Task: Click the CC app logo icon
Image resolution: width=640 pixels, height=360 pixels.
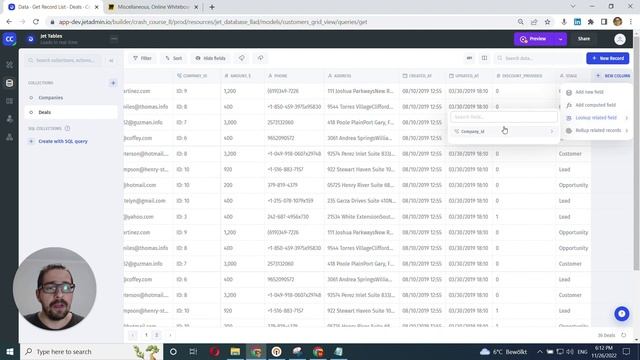Action: [9, 39]
